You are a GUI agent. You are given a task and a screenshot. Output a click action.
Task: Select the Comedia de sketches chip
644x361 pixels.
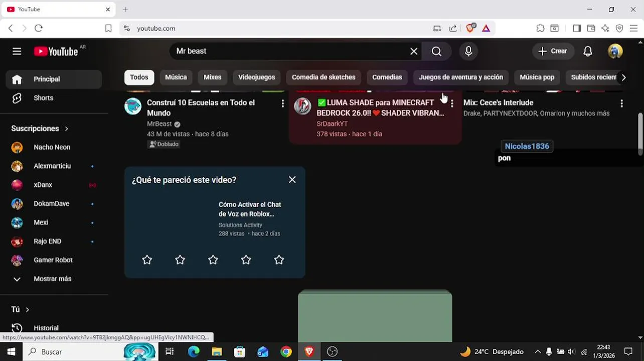click(324, 77)
